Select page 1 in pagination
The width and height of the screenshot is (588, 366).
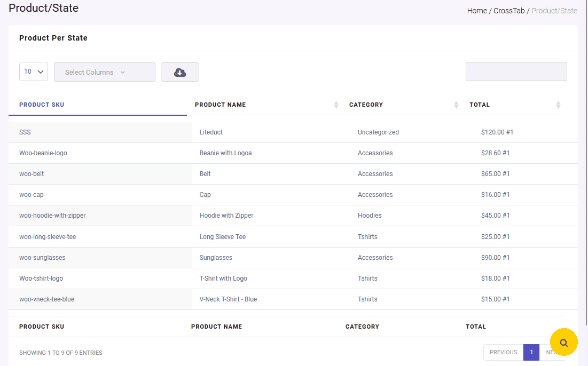(x=531, y=352)
